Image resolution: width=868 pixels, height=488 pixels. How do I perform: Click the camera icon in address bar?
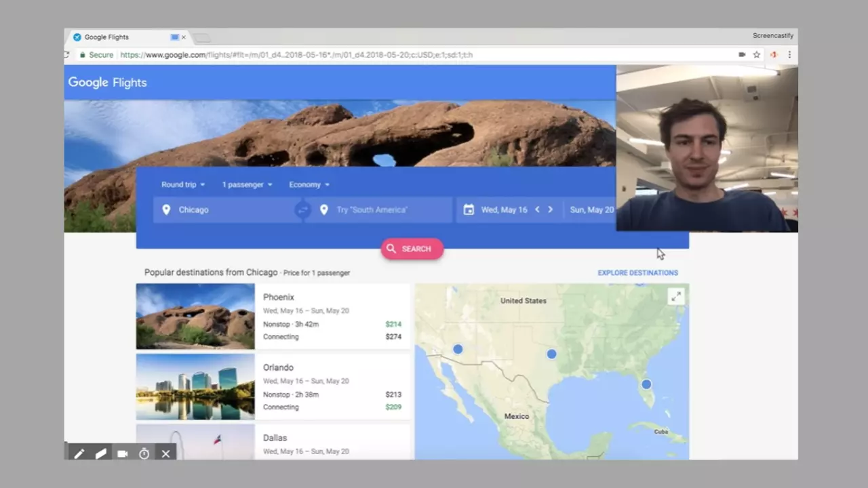point(742,55)
